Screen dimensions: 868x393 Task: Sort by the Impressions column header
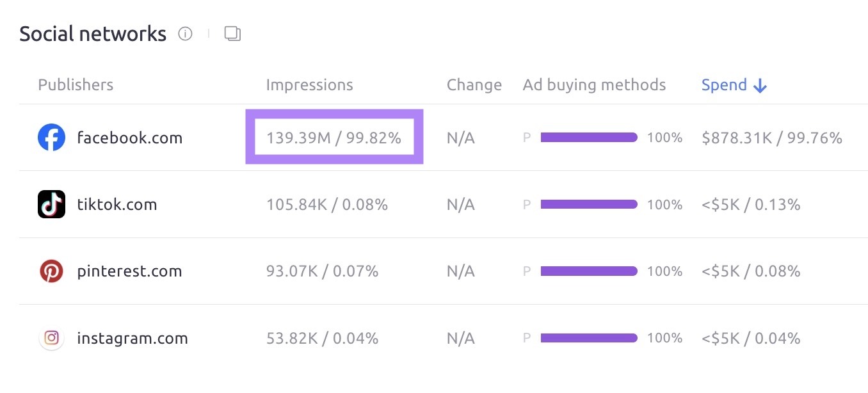309,84
